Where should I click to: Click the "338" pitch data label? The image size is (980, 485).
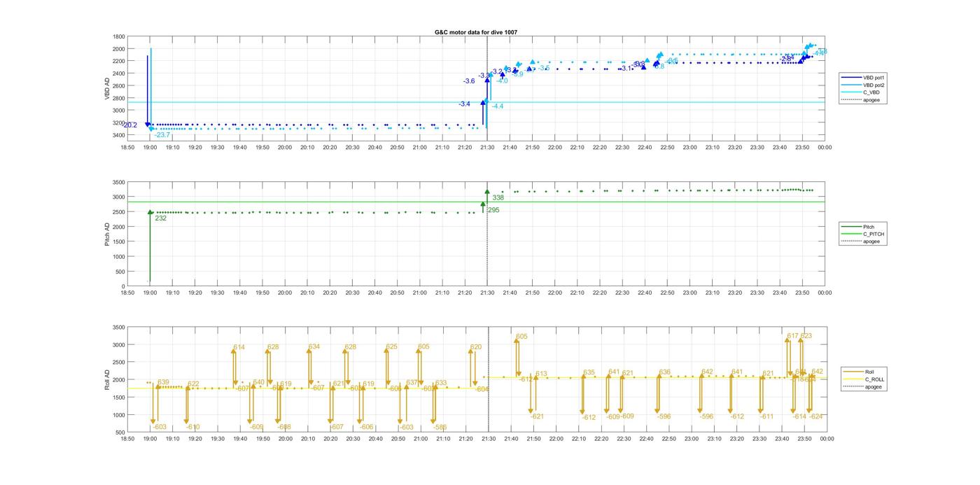[x=498, y=197]
